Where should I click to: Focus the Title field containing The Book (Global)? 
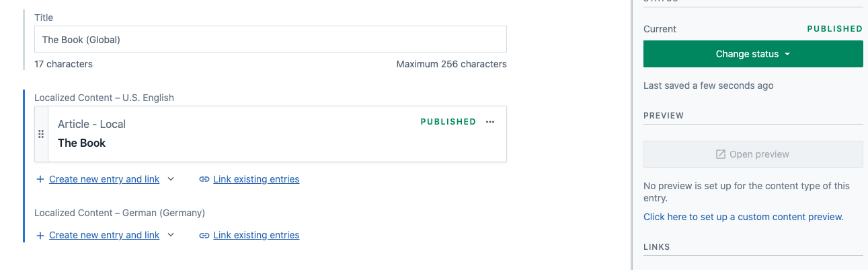click(x=270, y=40)
